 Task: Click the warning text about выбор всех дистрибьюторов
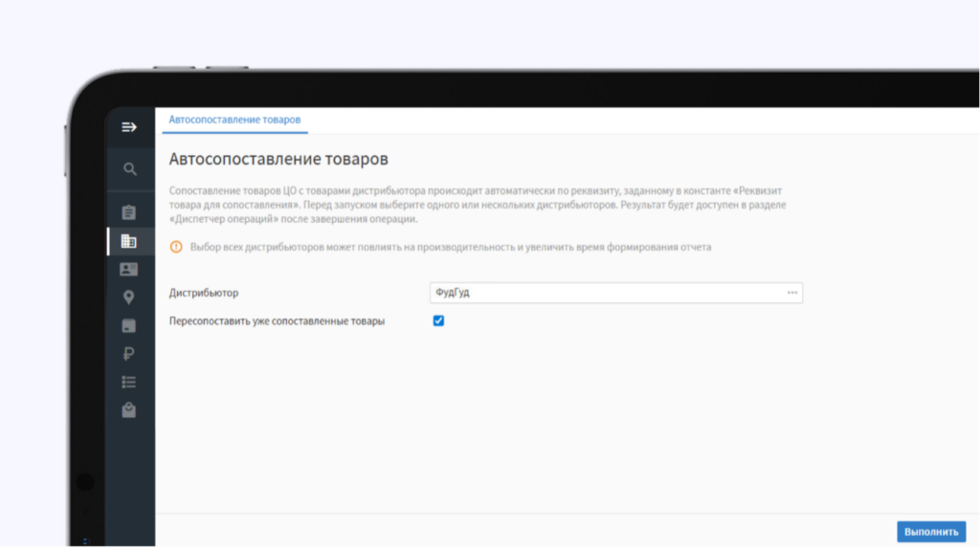(451, 247)
